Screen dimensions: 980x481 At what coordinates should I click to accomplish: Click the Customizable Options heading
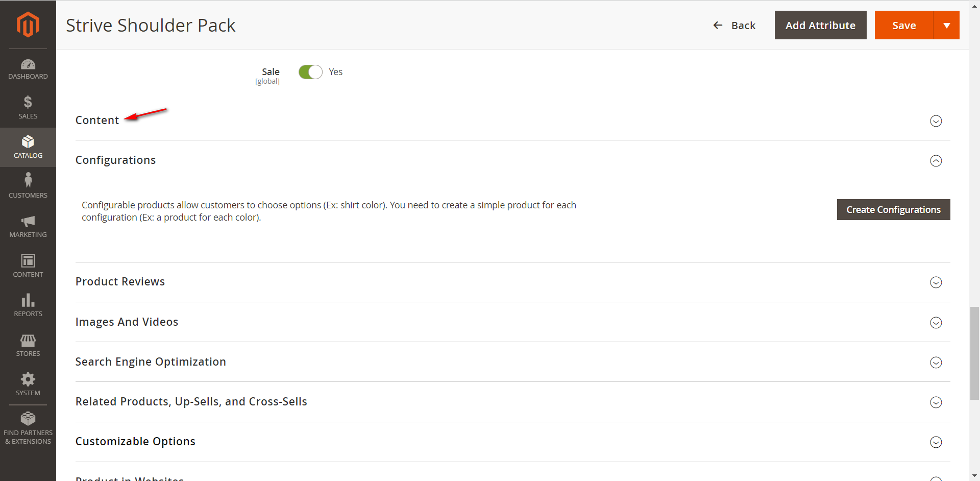[135, 442]
